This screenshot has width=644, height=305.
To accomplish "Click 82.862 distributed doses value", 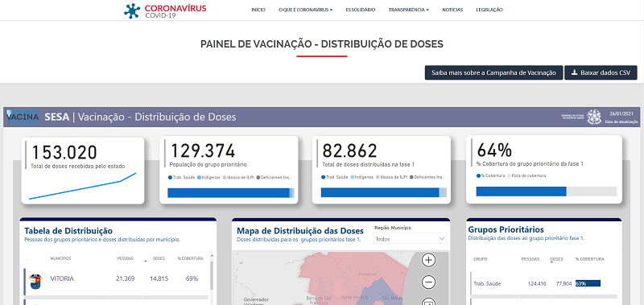I will click(349, 151).
